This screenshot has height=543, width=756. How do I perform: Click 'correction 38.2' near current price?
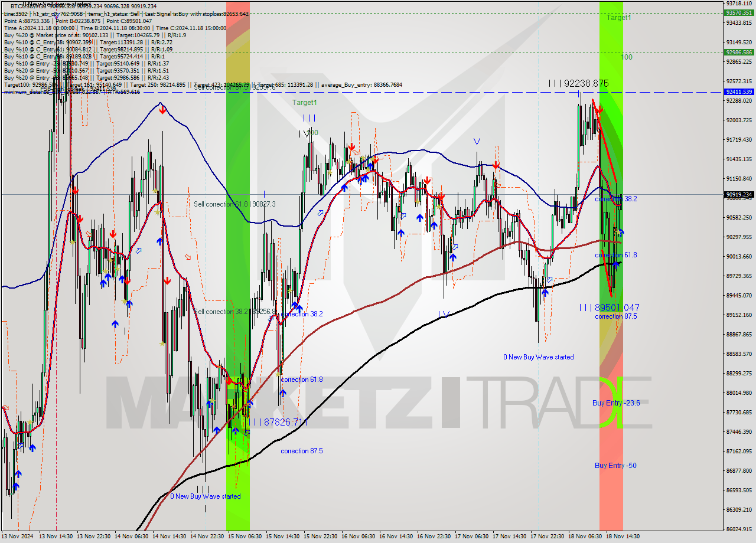pyautogui.click(x=616, y=199)
